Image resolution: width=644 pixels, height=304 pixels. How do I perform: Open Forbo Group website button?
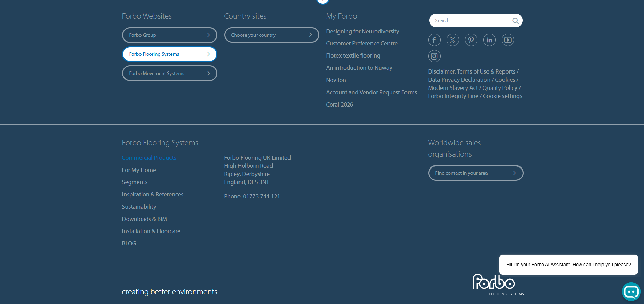tap(169, 35)
